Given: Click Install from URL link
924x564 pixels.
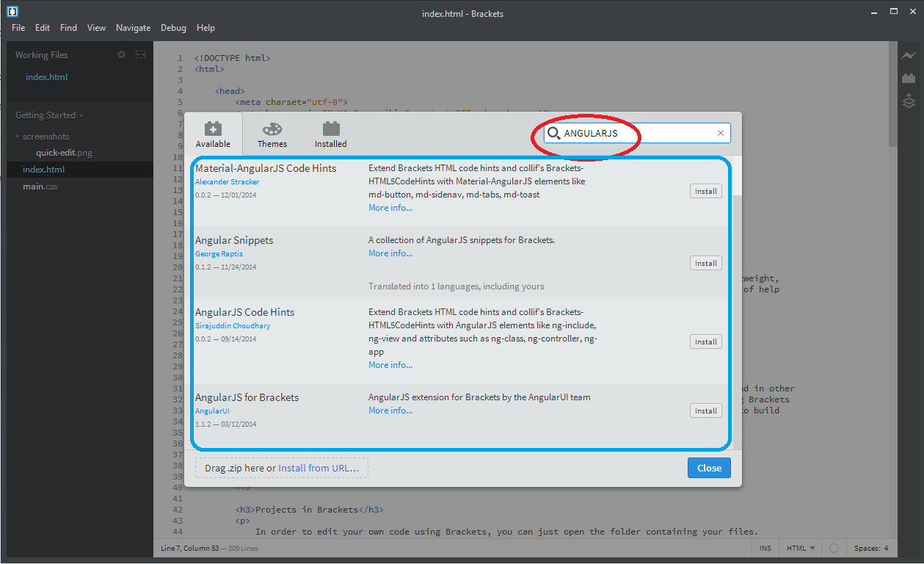Looking at the screenshot, I should tap(319, 468).
